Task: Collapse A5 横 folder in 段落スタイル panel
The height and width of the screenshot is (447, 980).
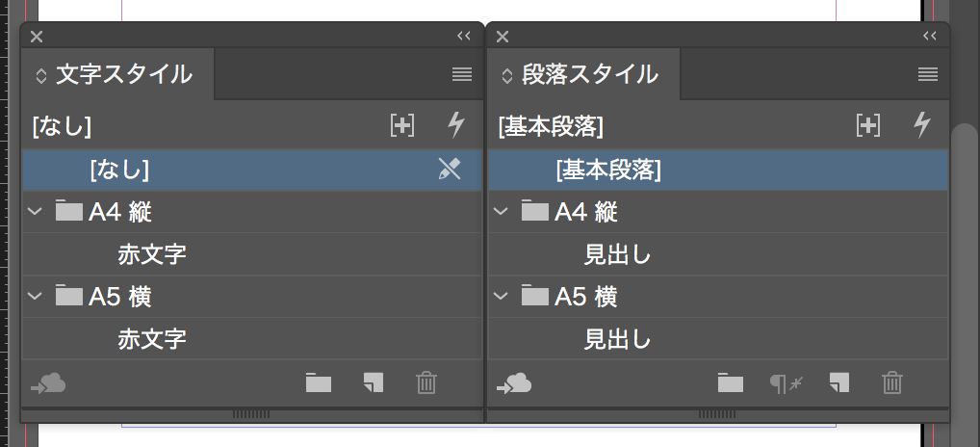Action: (501, 297)
